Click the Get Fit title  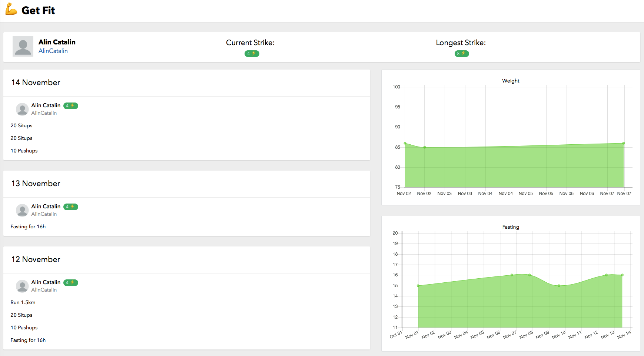point(38,10)
